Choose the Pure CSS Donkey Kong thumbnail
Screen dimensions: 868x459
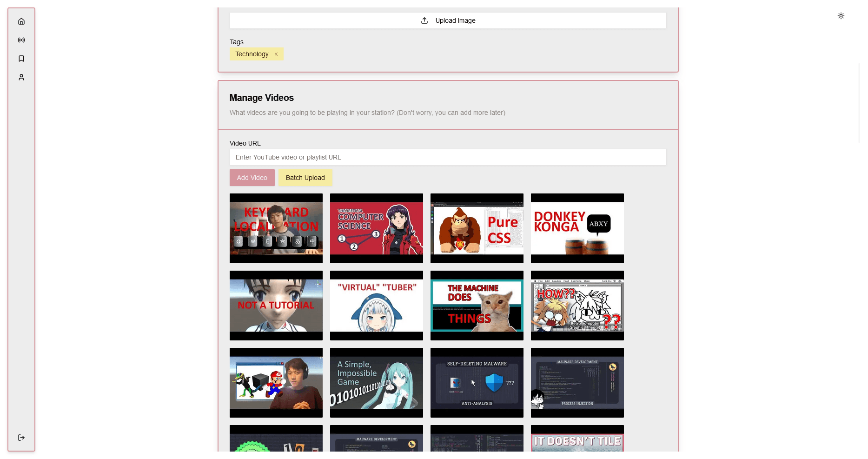477,228
